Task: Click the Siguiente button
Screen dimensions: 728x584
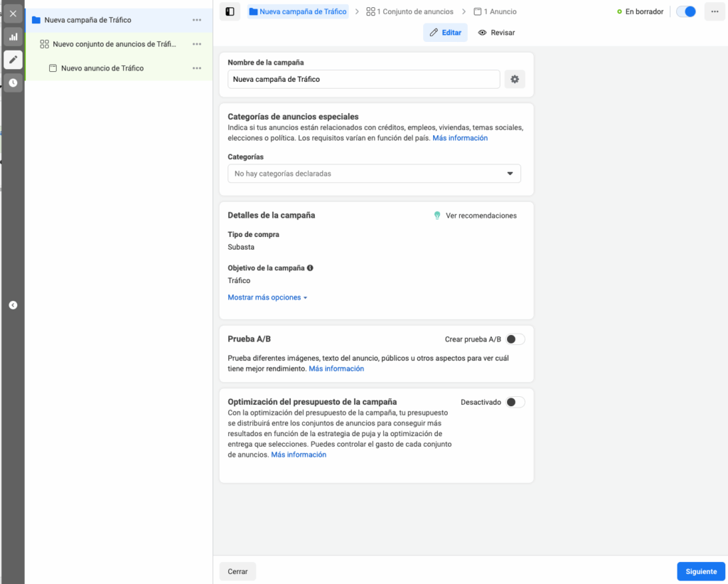Action: pyautogui.click(x=700, y=571)
